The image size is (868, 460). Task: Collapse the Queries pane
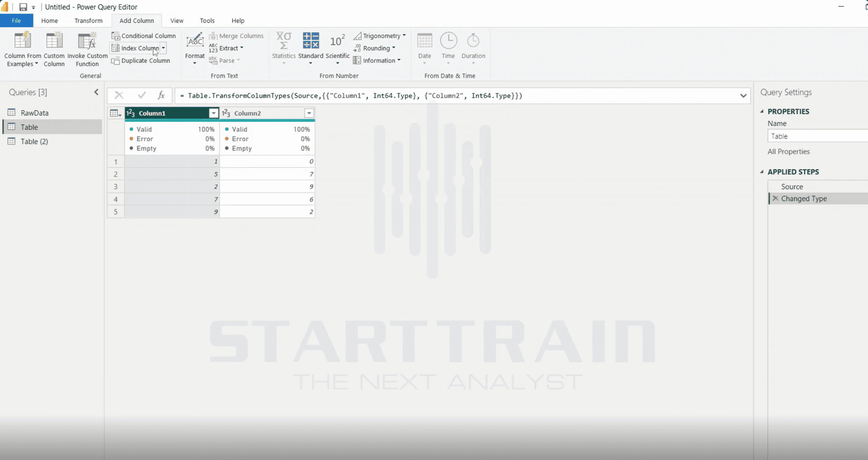tap(96, 92)
